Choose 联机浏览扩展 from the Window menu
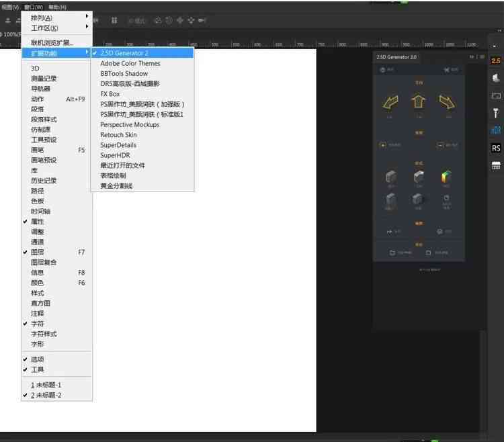This screenshot has height=442, width=504. (x=56, y=42)
